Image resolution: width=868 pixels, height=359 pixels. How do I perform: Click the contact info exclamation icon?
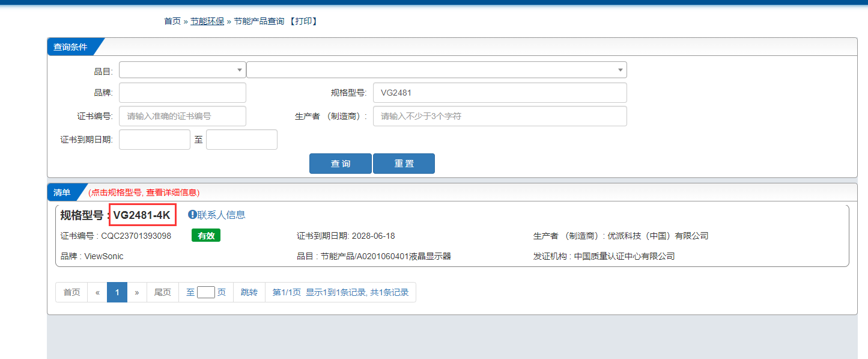tap(192, 215)
